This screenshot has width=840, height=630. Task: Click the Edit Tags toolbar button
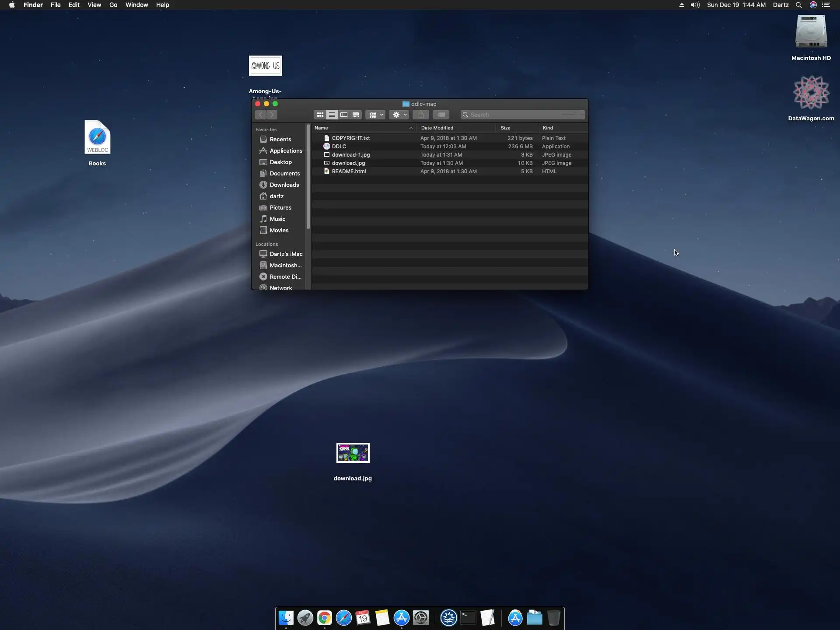(441, 115)
